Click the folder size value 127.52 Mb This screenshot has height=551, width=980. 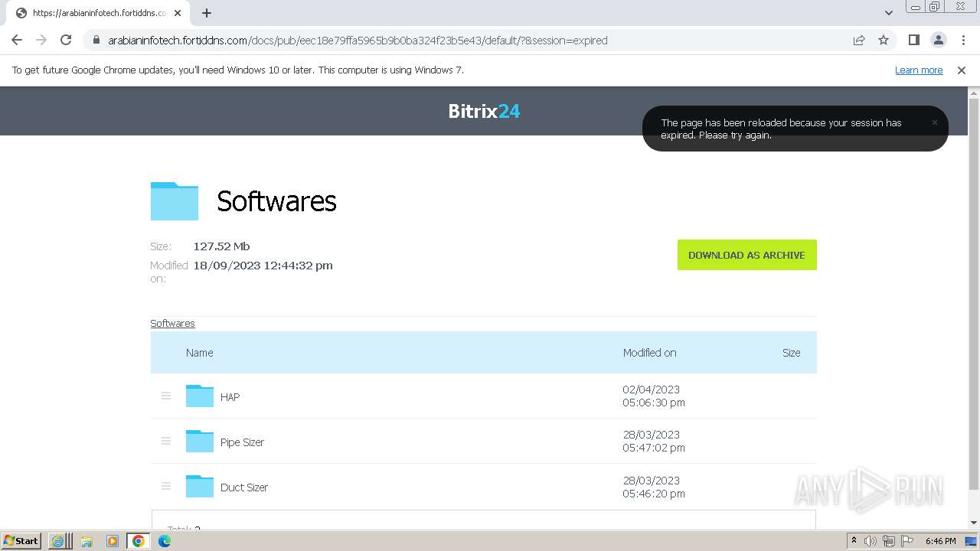point(221,246)
